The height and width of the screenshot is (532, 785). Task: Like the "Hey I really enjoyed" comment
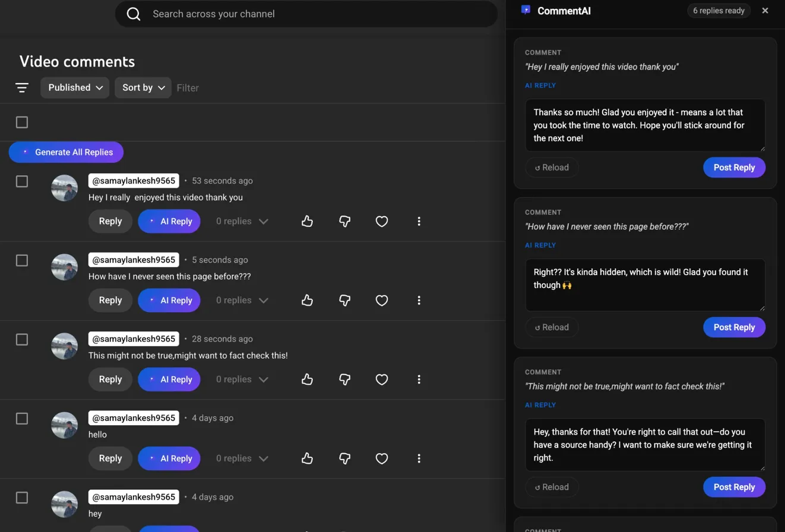(x=307, y=221)
